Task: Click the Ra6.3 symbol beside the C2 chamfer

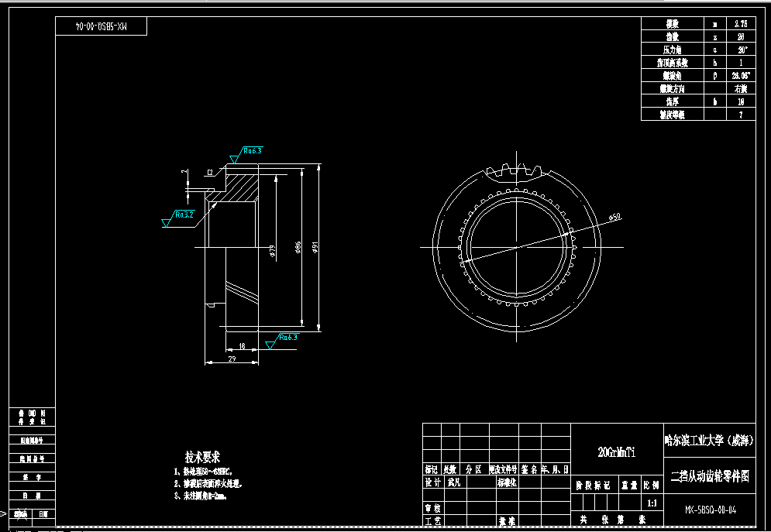Action: tap(246, 154)
